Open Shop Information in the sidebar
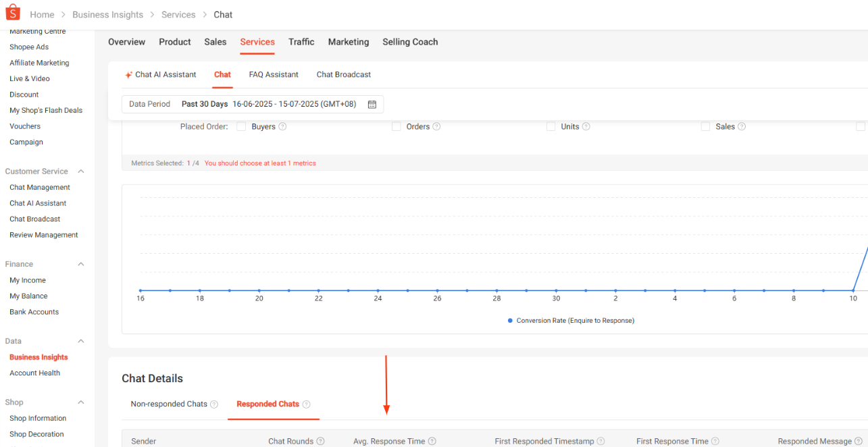 pyautogui.click(x=38, y=419)
